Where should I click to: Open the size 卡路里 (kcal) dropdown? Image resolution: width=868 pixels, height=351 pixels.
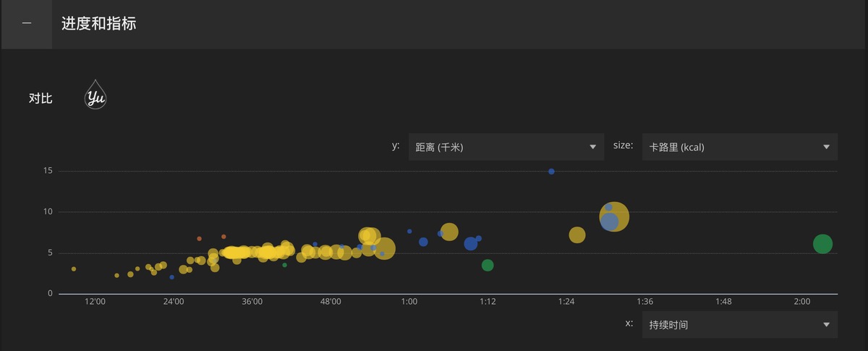click(739, 147)
